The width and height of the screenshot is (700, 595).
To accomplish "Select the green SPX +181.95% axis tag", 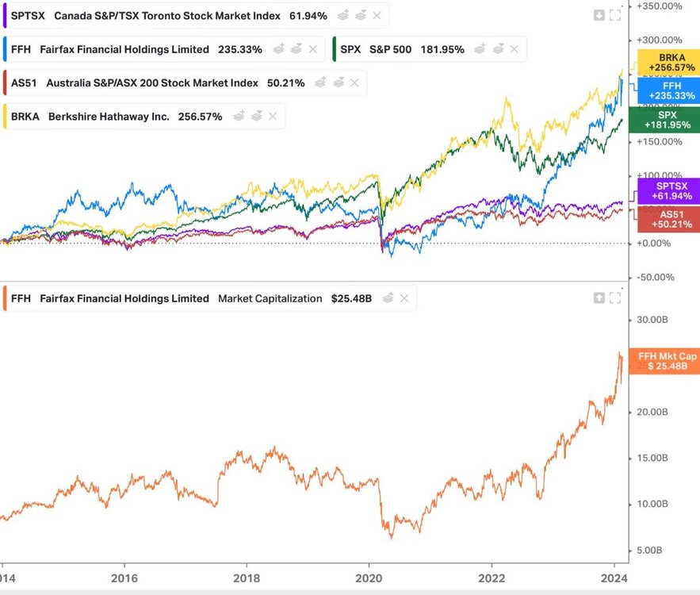I will (664, 120).
